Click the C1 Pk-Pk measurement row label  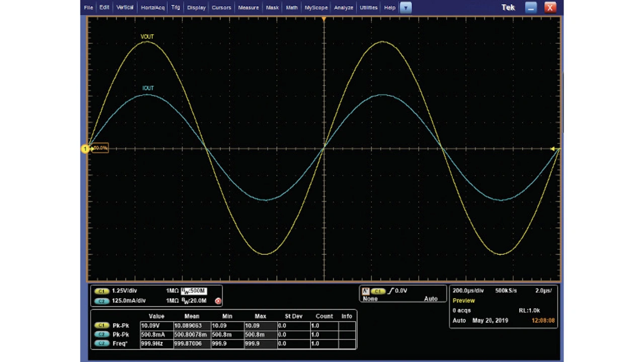(x=121, y=326)
